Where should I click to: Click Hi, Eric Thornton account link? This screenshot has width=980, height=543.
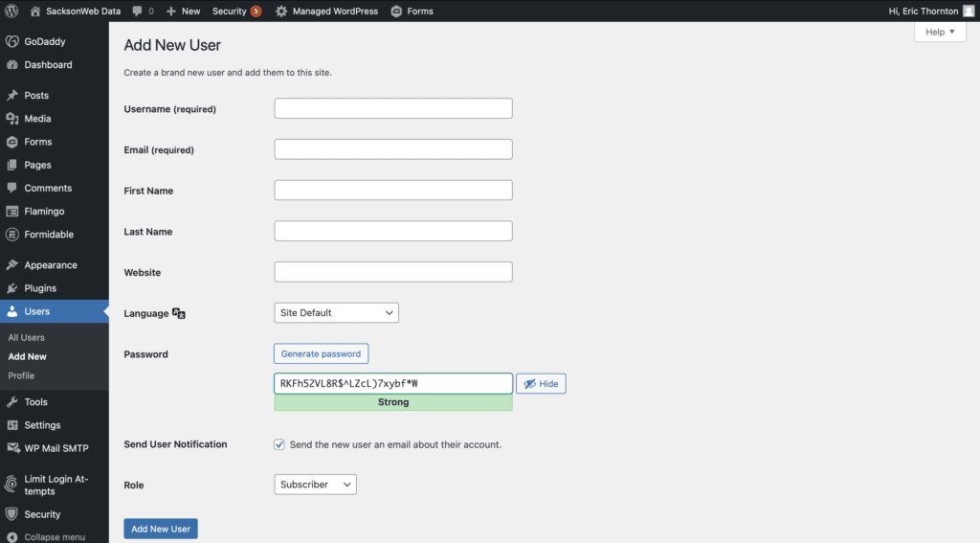pyautogui.click(x=924, y=11)
